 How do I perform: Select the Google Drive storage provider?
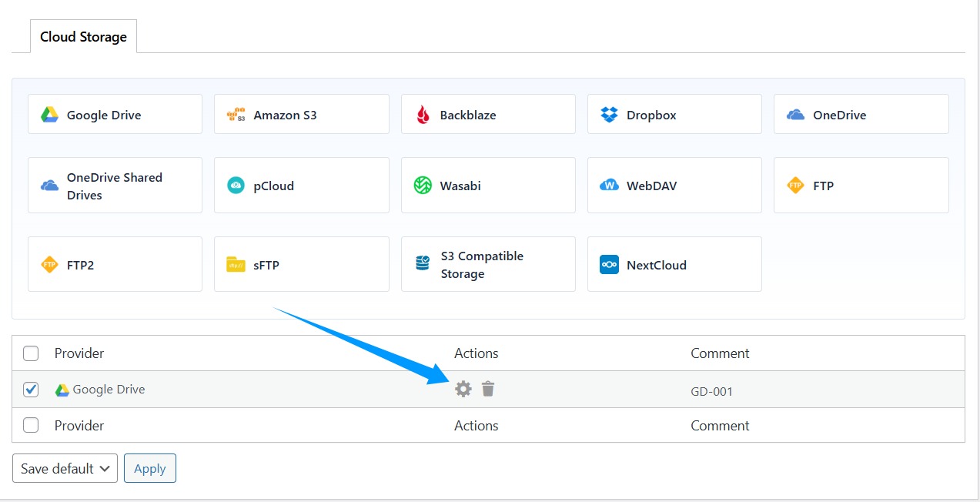point(114,113)
